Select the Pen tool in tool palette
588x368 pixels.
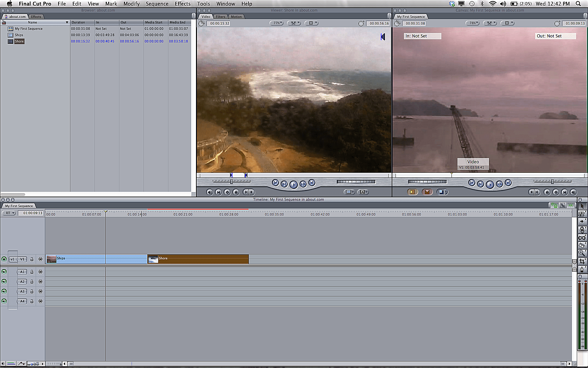(582, 269)
